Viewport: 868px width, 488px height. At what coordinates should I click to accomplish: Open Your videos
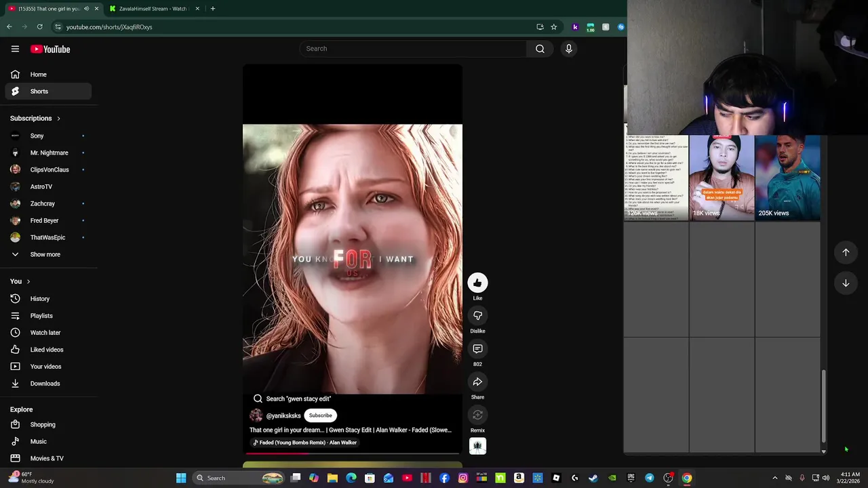coord(47,367)
